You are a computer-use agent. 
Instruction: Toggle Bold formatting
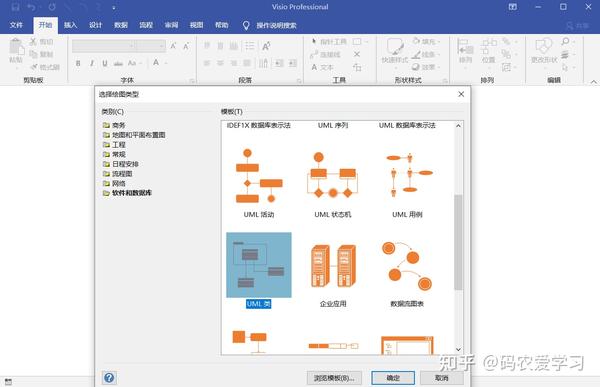(x=78, y=63)
